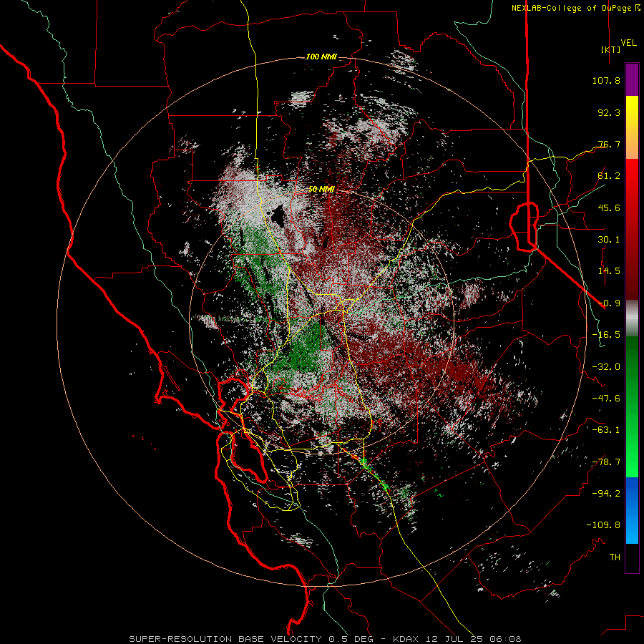Click the purple segment of the color bar
This screenshot has height=644, width=644.
point(632,80)
